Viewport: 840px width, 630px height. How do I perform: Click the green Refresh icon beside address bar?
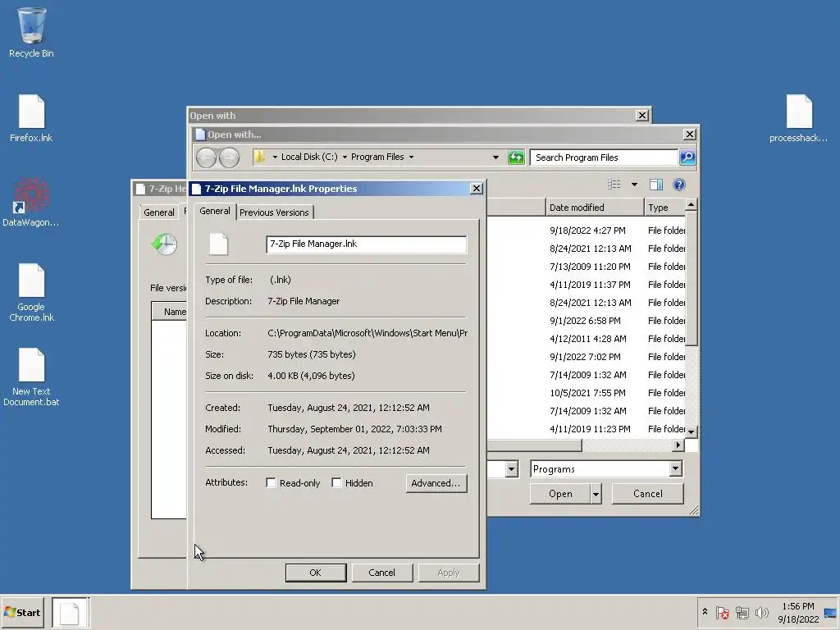coord(516,157)
